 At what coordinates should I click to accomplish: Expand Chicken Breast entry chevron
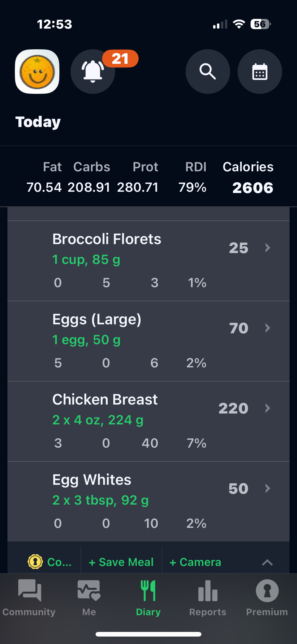(268, 408)
